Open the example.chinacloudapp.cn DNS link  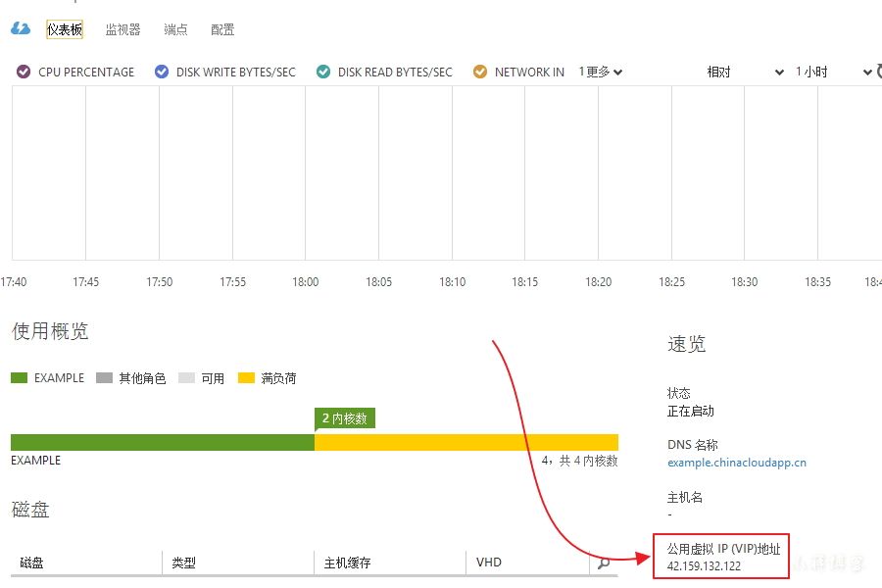[x=736, y=463]
